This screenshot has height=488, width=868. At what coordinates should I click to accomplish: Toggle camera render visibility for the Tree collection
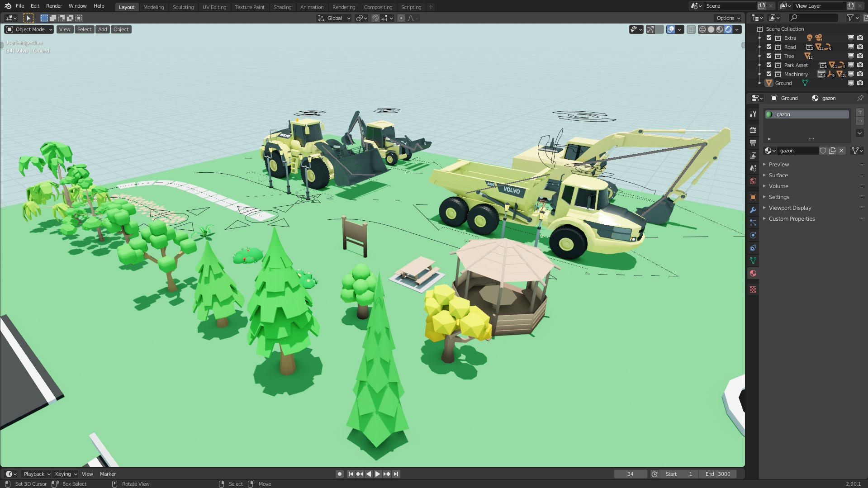[860, 56]
